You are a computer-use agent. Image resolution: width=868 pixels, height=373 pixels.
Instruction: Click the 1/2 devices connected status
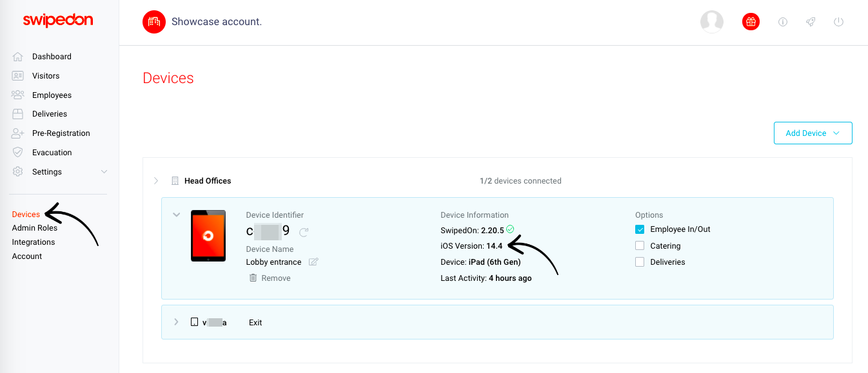pos(520,181)
